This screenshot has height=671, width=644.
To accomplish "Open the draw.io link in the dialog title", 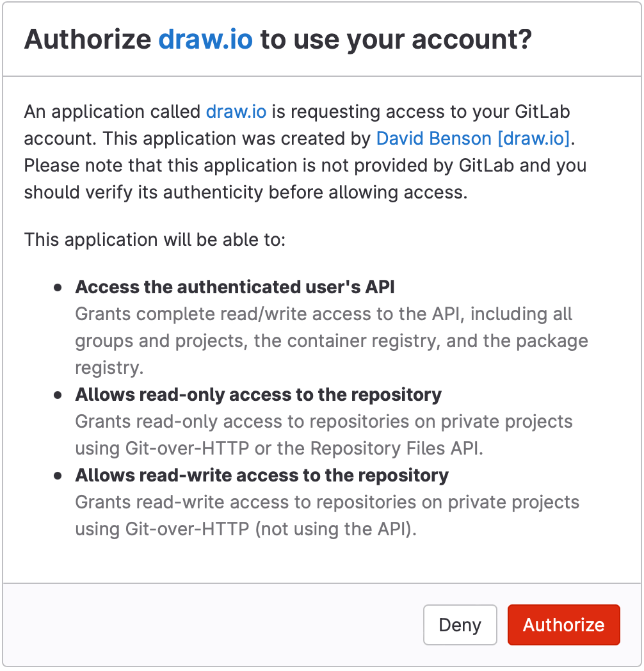I will [204, 39].
